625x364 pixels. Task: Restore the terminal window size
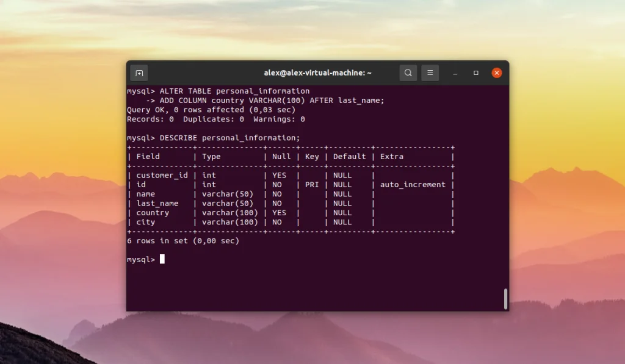click(x=475, y=73)
